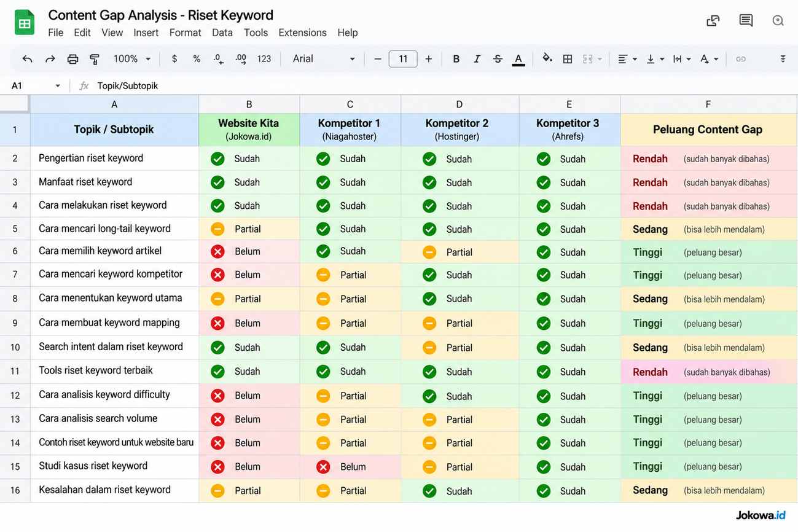This screenshot has height=532, width=798.
Task: Open the text rotation dropdown
Action: click(x=709, y=59)
